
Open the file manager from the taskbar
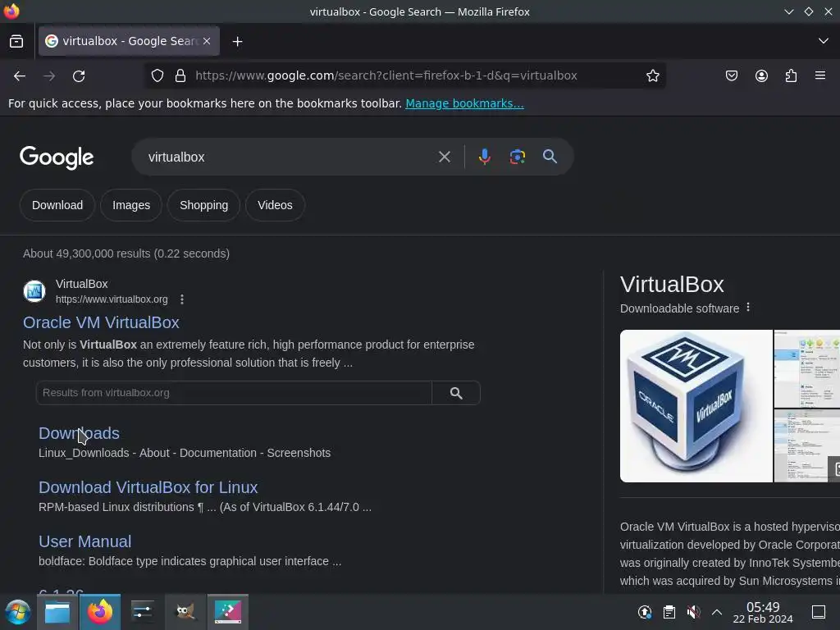click(57, 612)
